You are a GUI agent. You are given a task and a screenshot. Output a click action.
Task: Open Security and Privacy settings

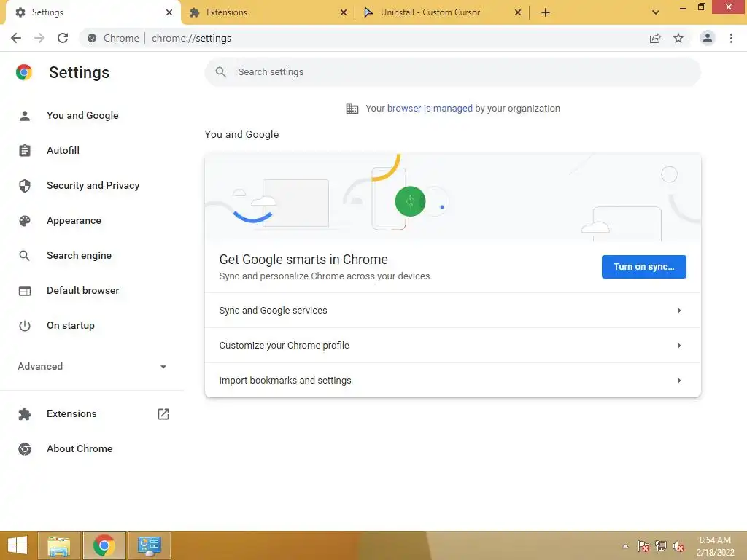click(93, 186)
